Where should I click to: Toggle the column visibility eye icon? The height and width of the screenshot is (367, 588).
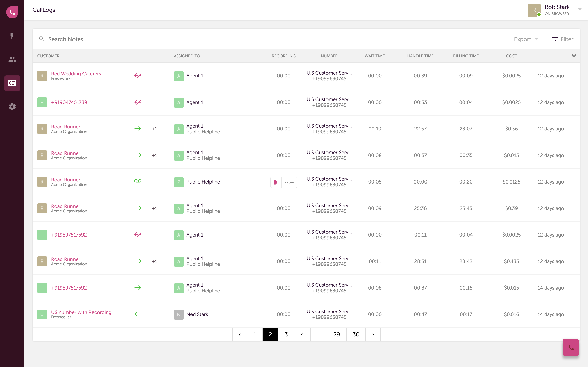coord(574,55)
